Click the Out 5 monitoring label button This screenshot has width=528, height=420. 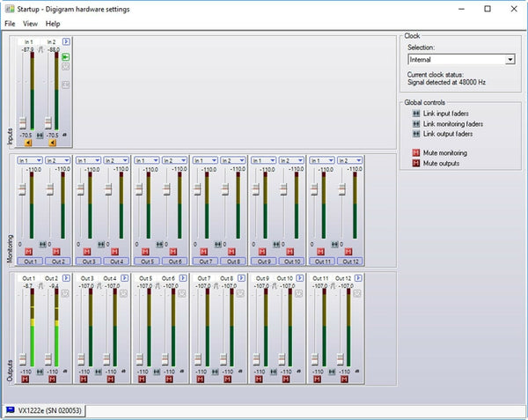146,262
